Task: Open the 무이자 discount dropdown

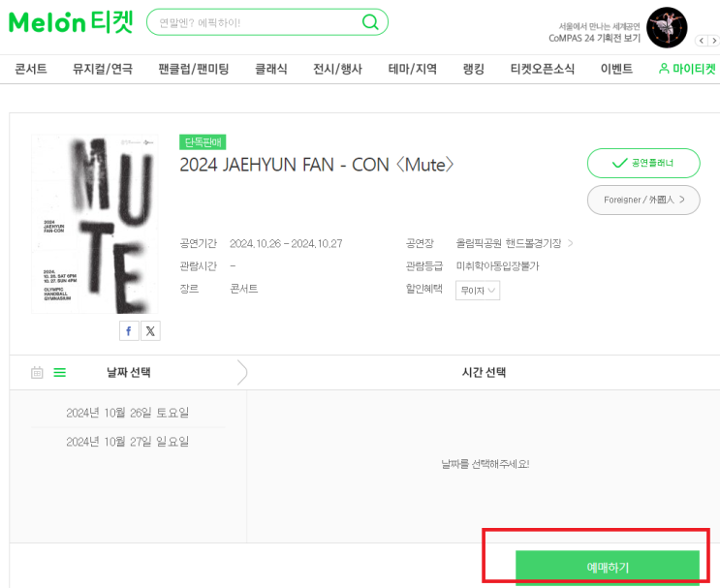Action: click(479, 290)
